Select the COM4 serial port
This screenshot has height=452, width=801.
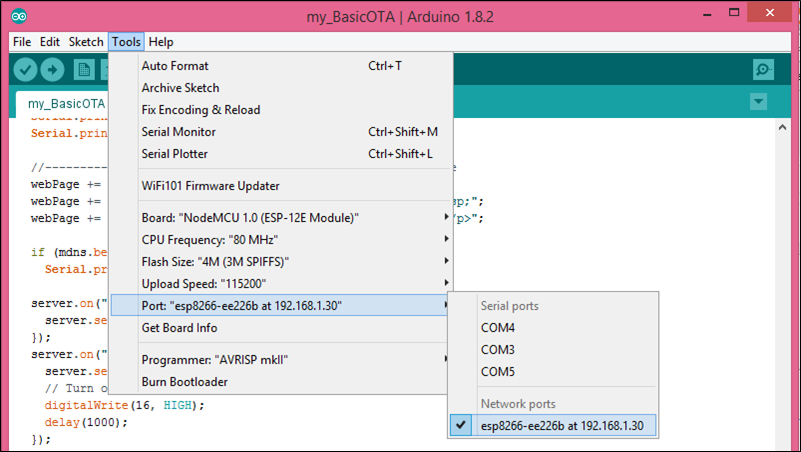(x=553, y=328)
